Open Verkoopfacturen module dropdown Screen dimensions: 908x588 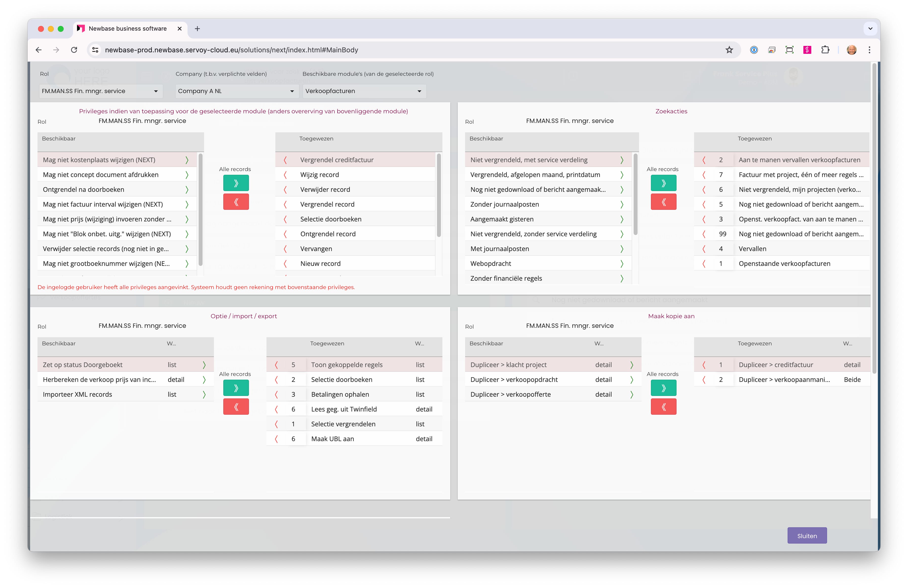pyautogui.click(x=364, y=91)
